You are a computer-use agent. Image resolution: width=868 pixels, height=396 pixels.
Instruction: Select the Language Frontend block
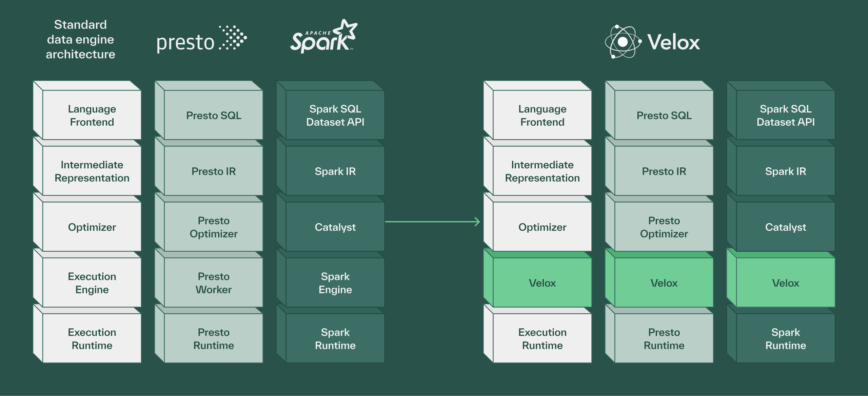92,116
